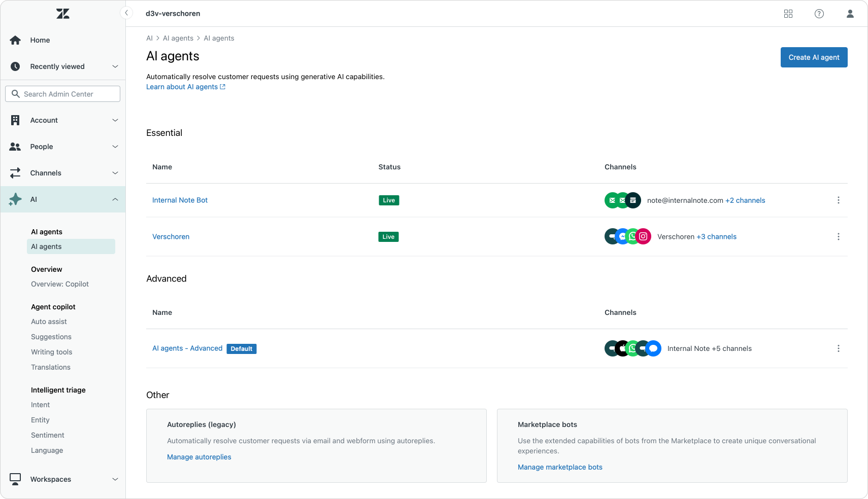Screen dimensions: 868x499
Task: Click the Status column header
Action: pyautogui.click(x=389, y=167)
